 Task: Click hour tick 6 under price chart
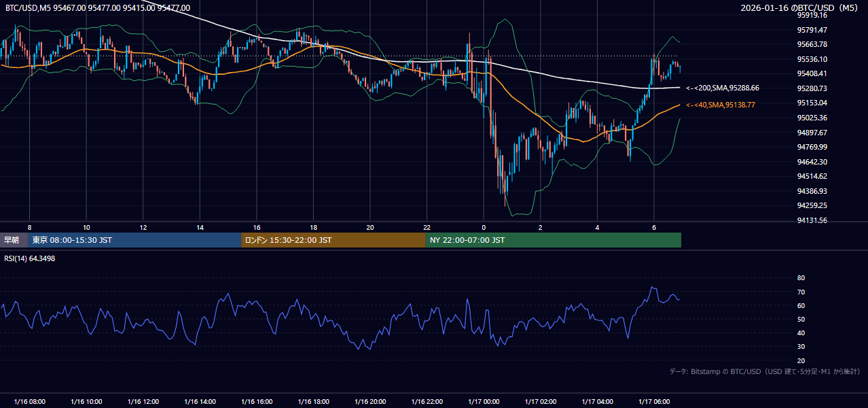[x=654, y=227]
